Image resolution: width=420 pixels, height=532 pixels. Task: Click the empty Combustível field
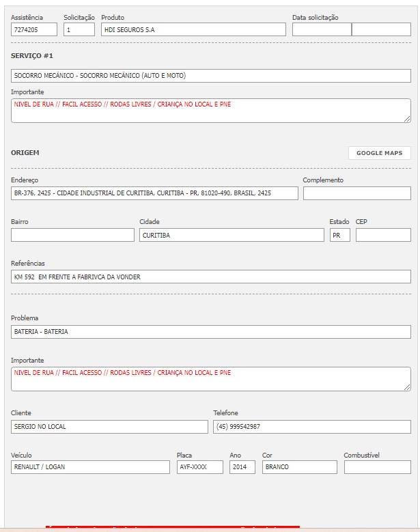[378, 467]
